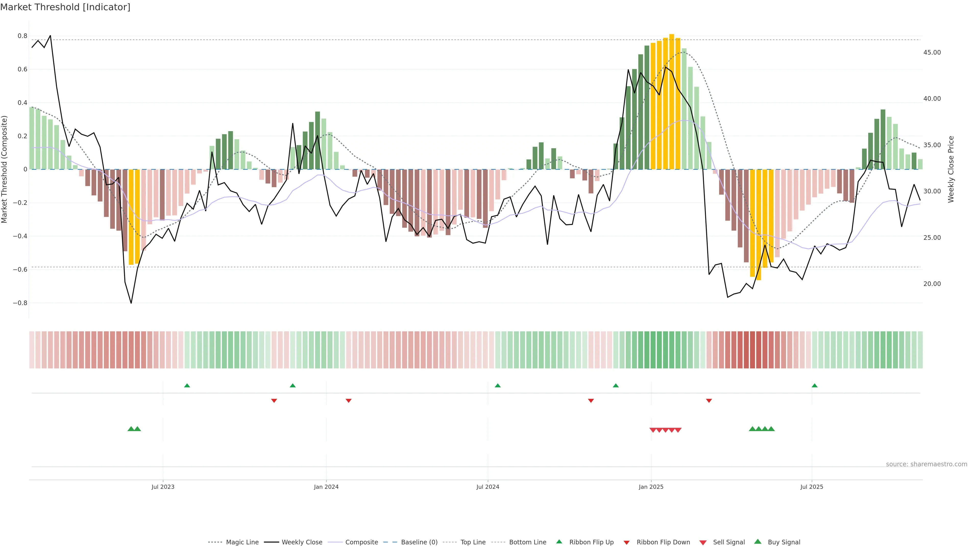This screenshot has height=551, width=980.
Task: Click the Weekly Close Price axis title
Action: pyautogui.click(x=951, y=169)
